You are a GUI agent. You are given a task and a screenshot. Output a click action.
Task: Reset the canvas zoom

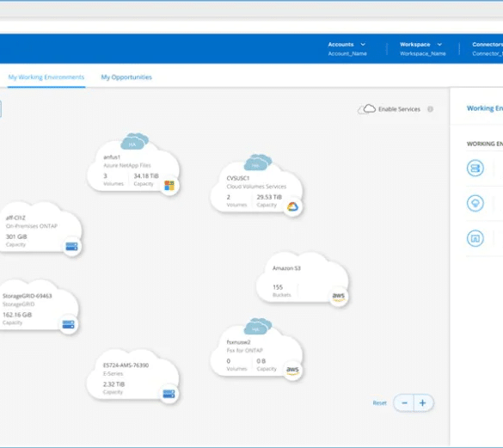(x=379, y=402)
